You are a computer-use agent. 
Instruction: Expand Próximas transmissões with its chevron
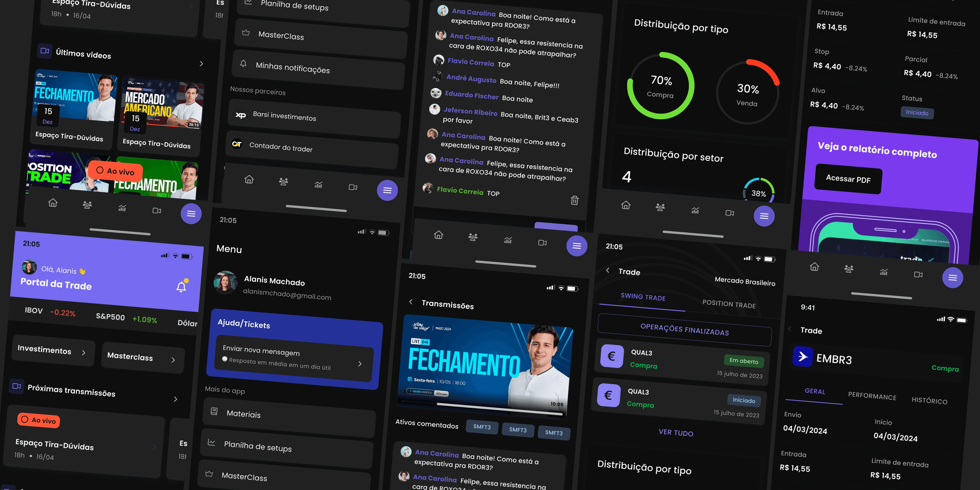coord(175,399)
